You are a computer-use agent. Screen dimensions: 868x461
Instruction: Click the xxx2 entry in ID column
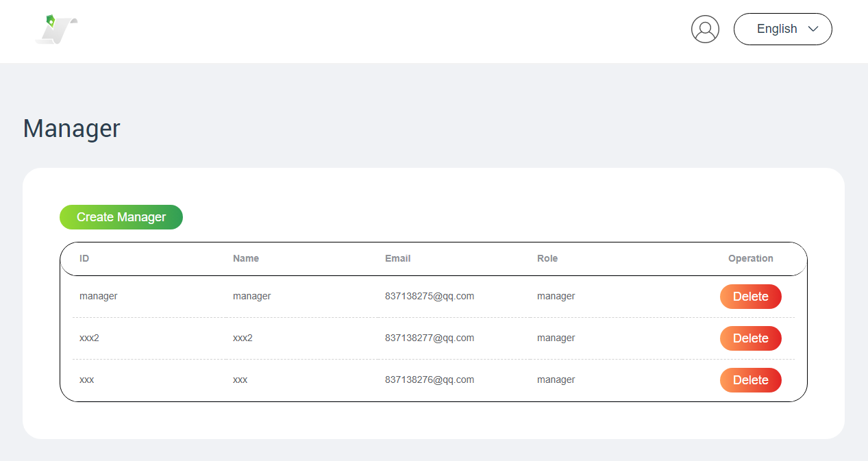[x=89, y=338]
